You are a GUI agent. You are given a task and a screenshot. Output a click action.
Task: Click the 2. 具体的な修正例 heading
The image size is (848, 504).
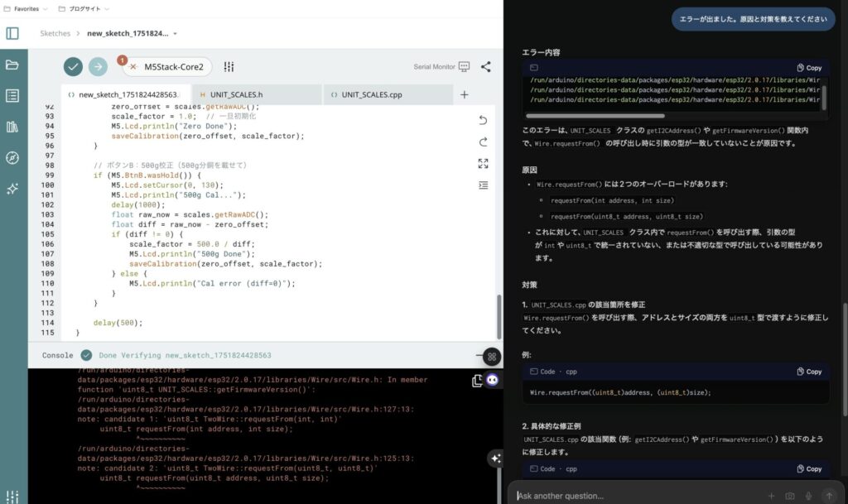(x=552, y=425)
